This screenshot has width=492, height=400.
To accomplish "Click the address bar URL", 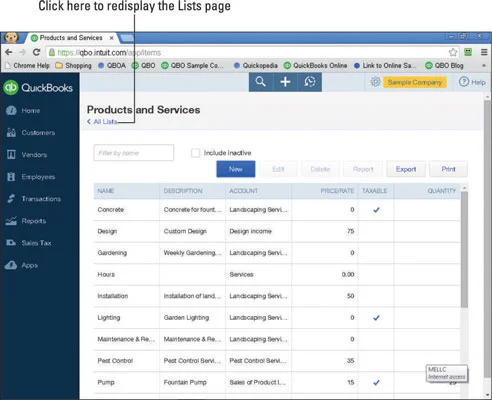I will coord(109,52).
